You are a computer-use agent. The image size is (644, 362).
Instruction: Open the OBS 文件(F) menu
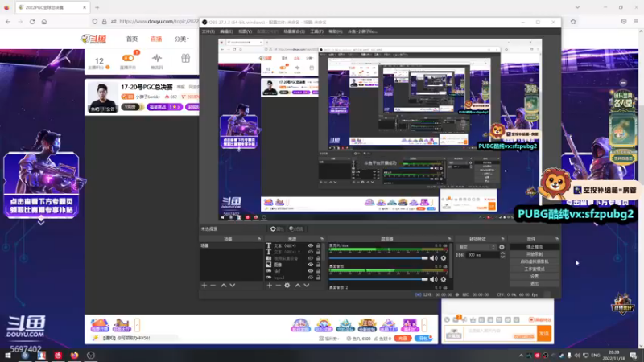208,31
